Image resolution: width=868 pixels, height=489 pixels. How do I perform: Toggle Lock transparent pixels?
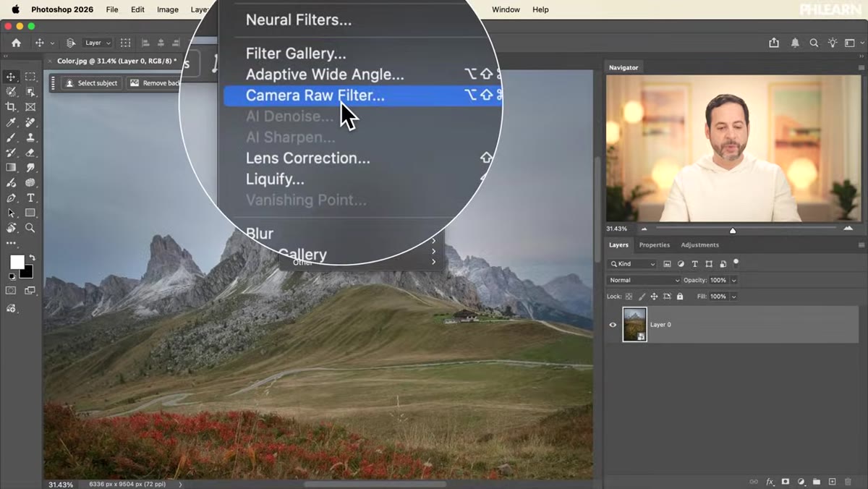click(x=629, y=297)
